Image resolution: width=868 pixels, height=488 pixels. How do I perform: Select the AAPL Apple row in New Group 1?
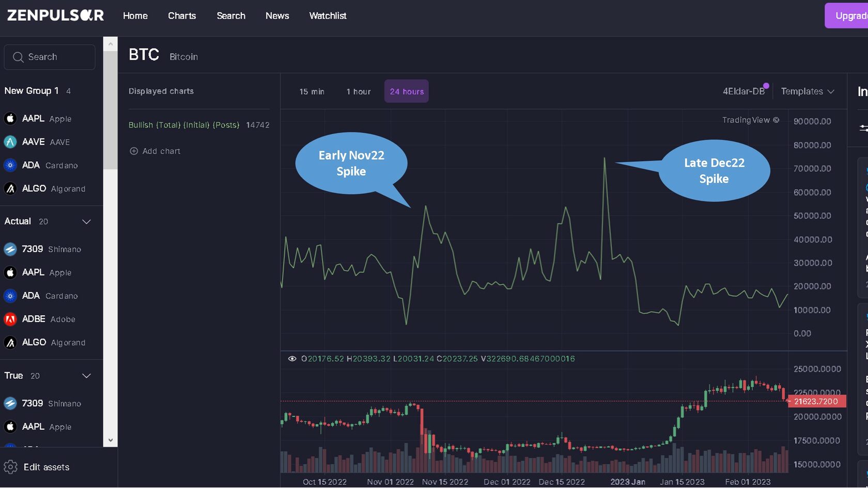(x=52, y=118)
